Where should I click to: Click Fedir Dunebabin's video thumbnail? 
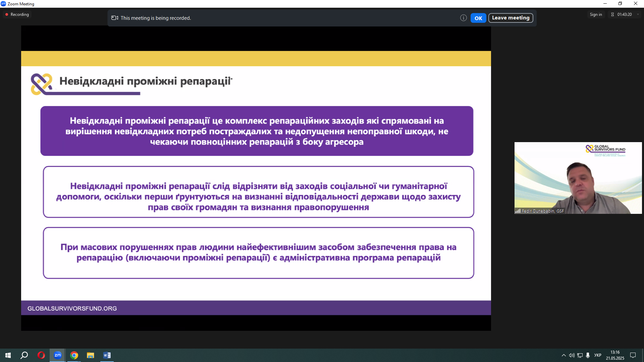(x=578, y=178)
